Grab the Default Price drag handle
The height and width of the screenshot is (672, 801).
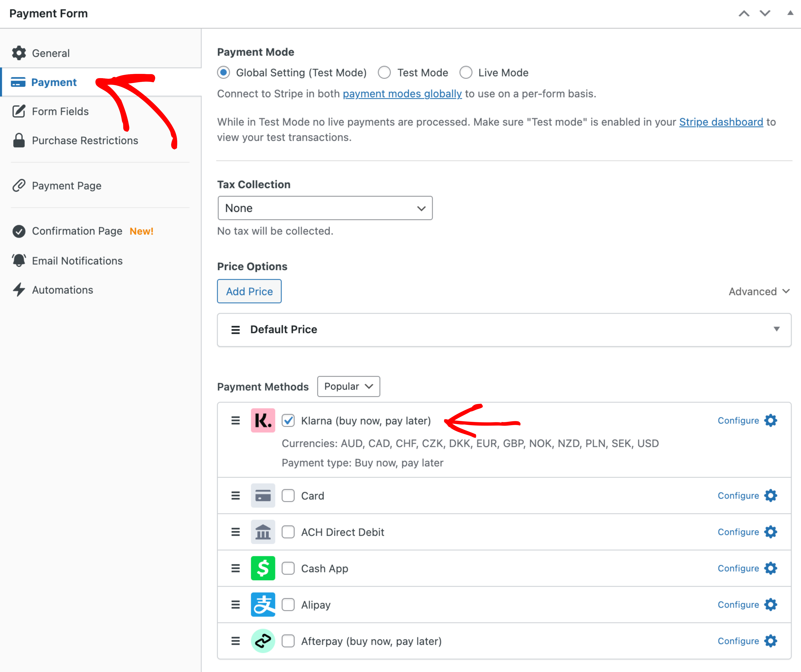pyautogui.click(x=235, y=330)
